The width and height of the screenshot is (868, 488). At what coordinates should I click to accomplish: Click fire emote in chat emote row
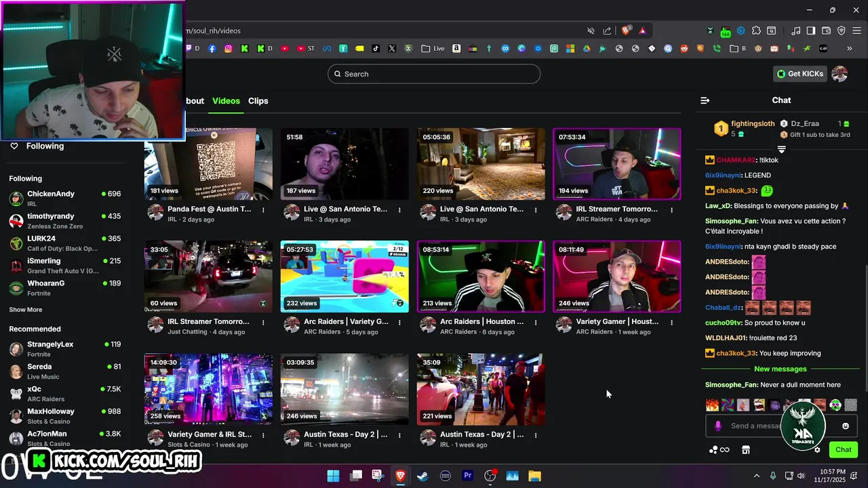(712, 405)
